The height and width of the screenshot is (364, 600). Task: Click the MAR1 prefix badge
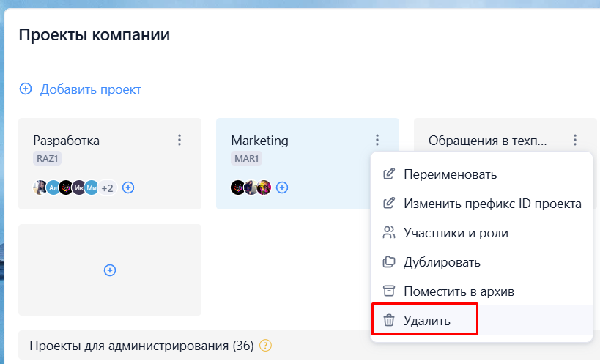click(246, 158)
